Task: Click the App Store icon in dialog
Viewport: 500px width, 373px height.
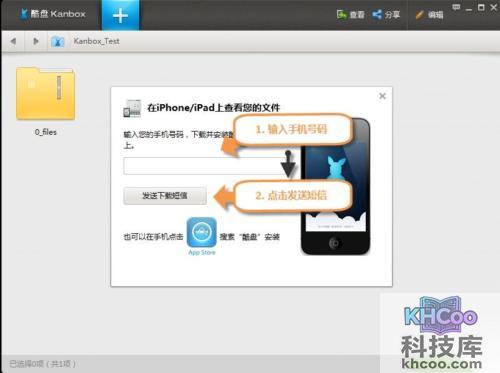Action: pyautogui.click(x=201, y=232)
